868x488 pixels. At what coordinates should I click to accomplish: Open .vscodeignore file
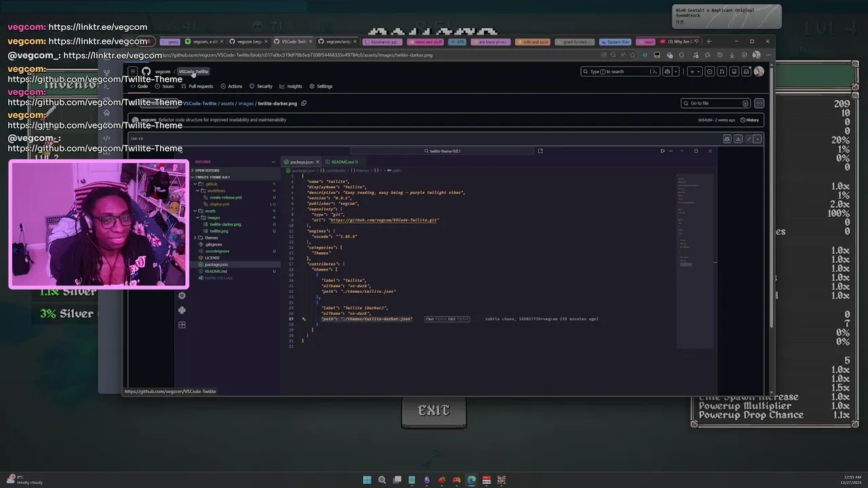pos(216,251)
